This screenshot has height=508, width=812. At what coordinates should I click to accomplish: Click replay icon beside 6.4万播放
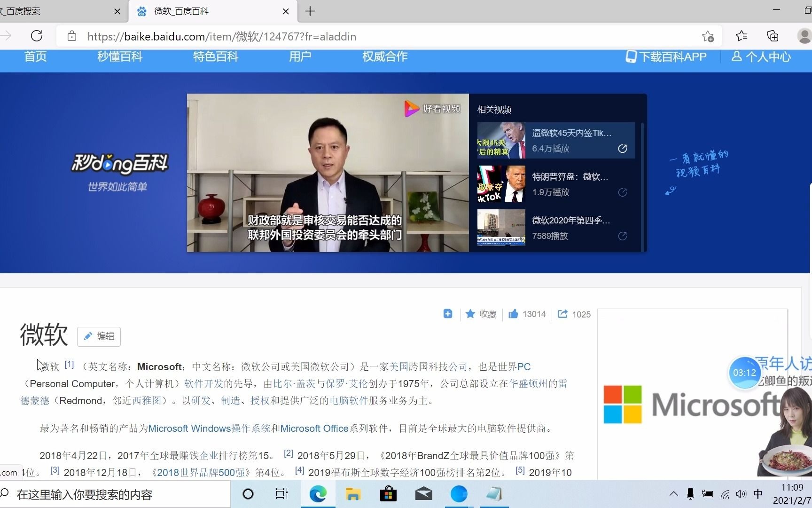coord(623,149)
